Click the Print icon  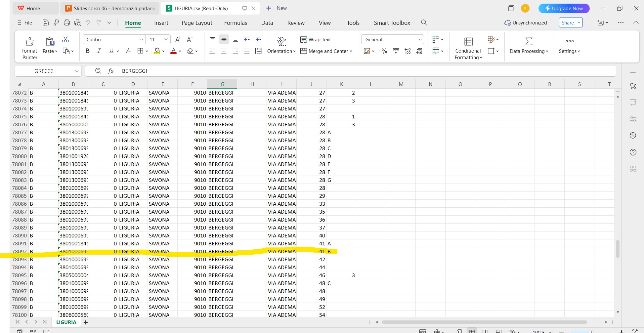(x=67, y=23)
